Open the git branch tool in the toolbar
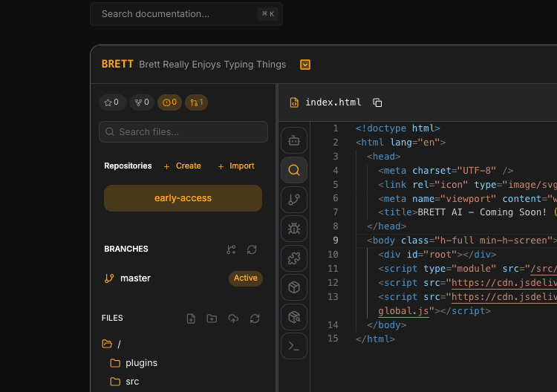 click(x=294, y=199)
